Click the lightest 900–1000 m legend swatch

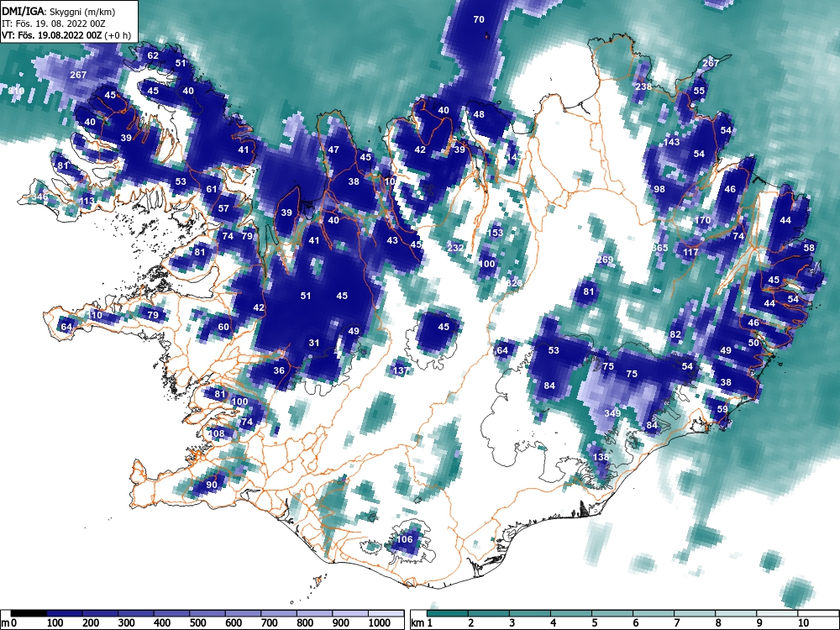[350, 613]
